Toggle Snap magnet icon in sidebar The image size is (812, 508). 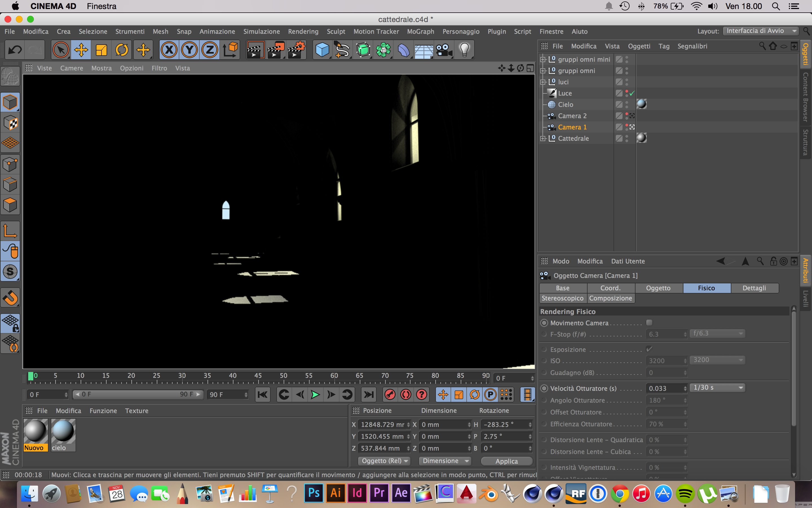10,298
